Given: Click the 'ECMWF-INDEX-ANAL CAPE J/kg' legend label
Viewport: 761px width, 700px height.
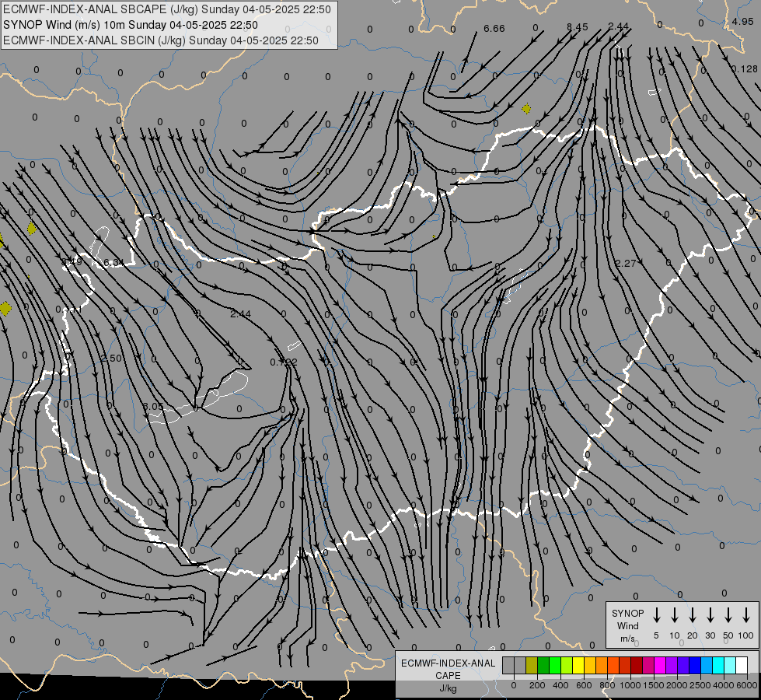Looking at the screenshot, I should point(448,676).
